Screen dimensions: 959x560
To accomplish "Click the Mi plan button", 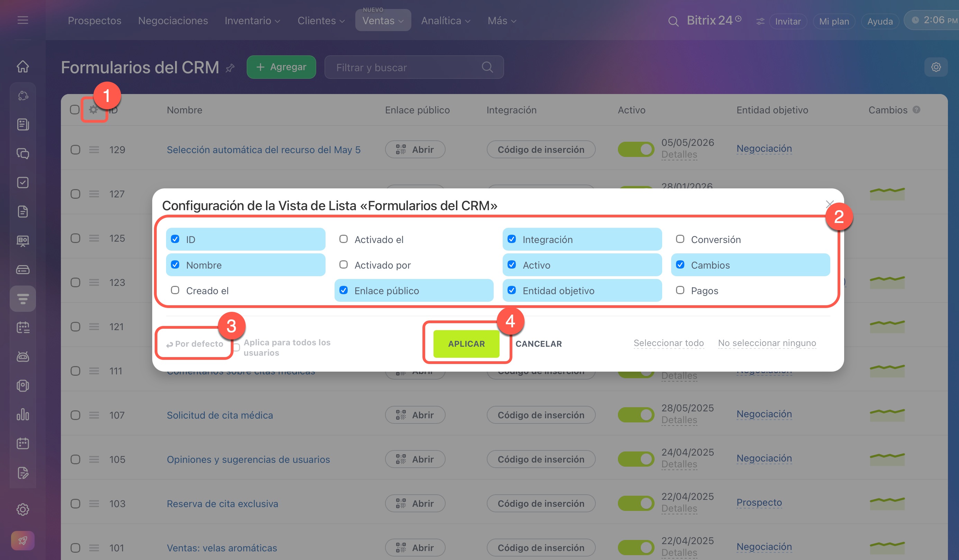I will (834, 22).
